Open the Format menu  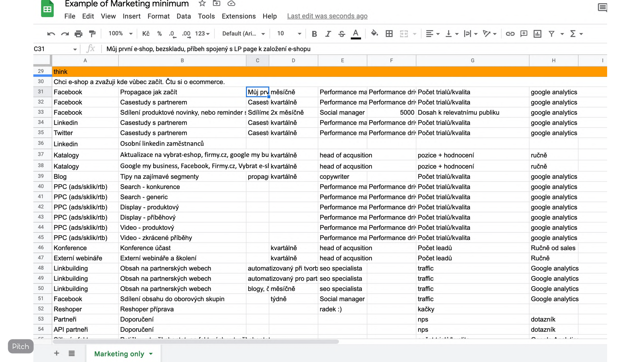[x=158, y=16]
